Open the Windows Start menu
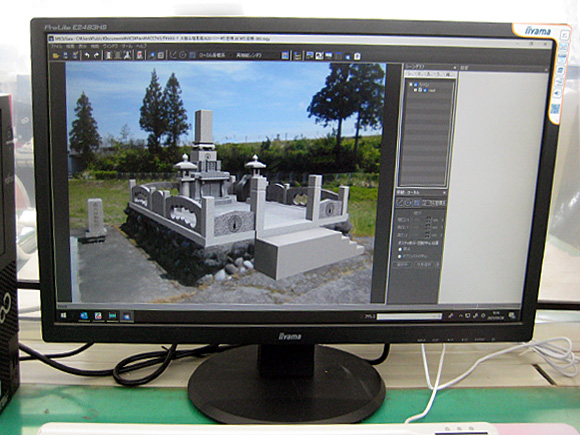This screenshot has width=580, height=435. coord(63,316)
